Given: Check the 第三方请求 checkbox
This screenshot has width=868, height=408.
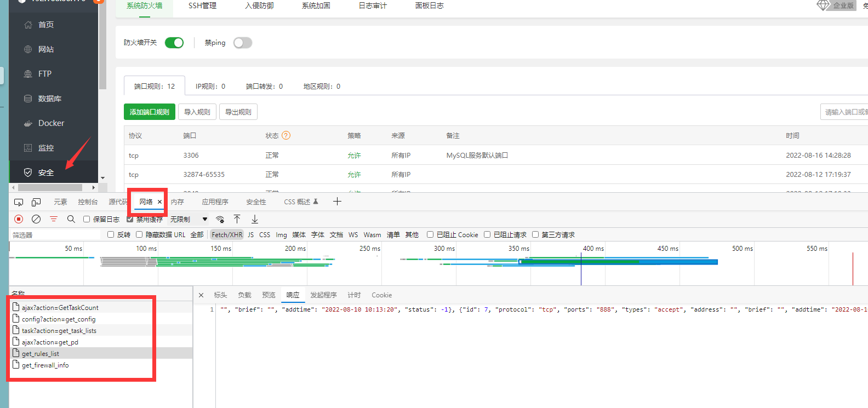Looking at the screenshot, I should [x=535, y=234].
